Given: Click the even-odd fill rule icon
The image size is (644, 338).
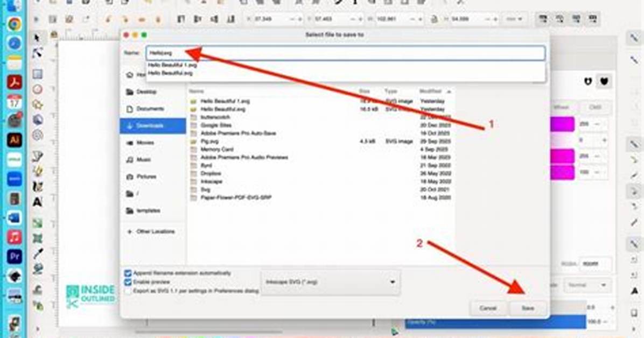Looking at the screenshot, I should coord(588,81).
